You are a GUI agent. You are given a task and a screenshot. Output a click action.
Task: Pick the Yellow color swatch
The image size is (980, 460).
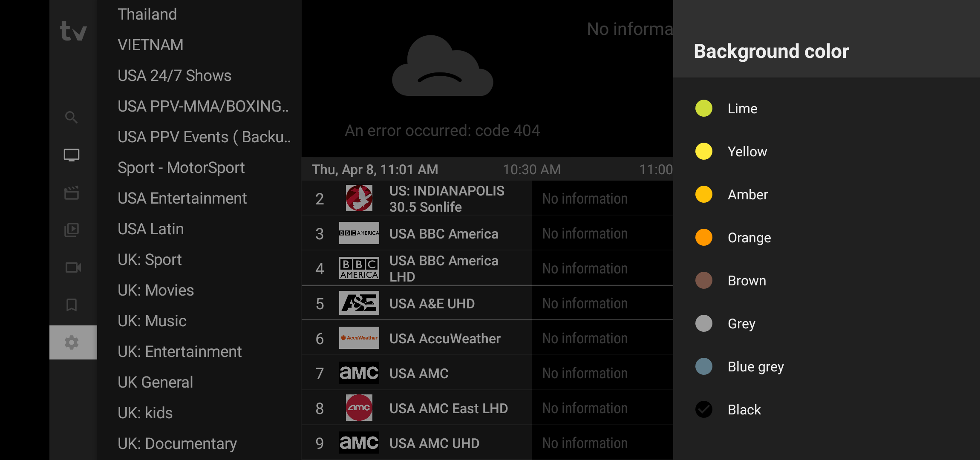(704, 151)
